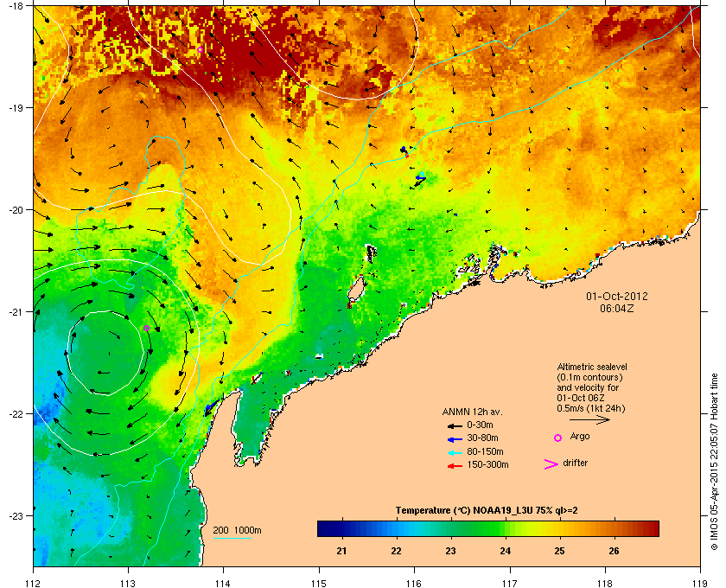Click the cyan 80-150m legend arrow
Image resolution: width=726 pixels, height=588 pixels.
click(x=455, y=452)
